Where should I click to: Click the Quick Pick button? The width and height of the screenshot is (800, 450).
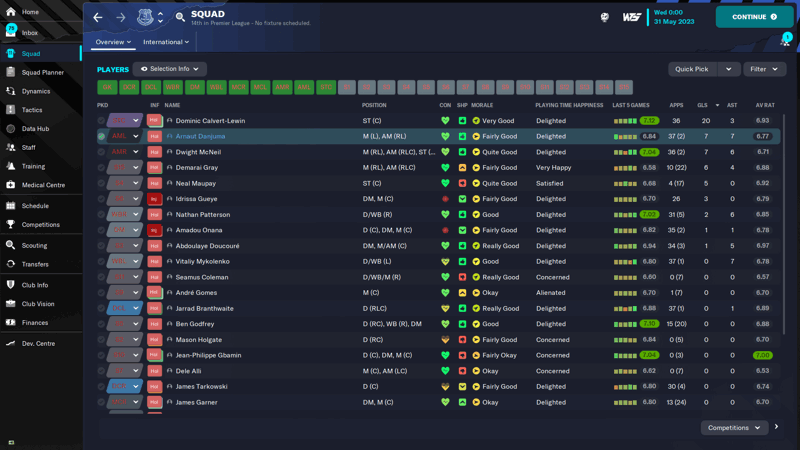(x=692, y=69)
